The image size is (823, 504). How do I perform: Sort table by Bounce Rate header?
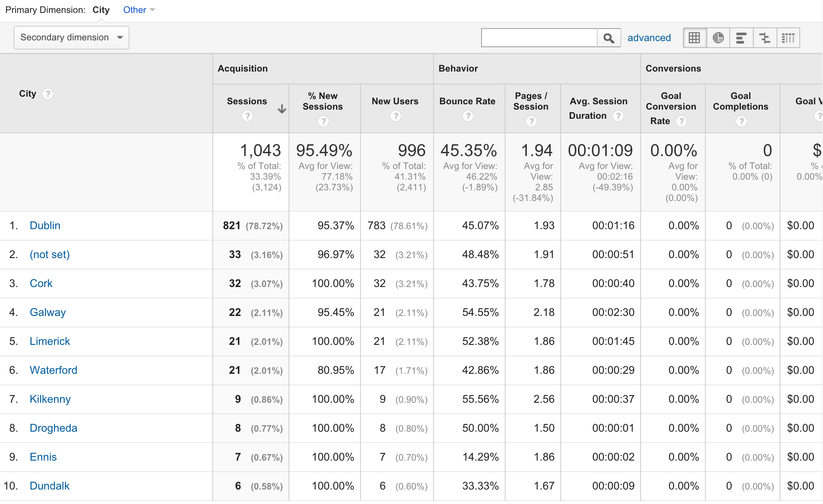pyautogui.click(x=467, y=101)
